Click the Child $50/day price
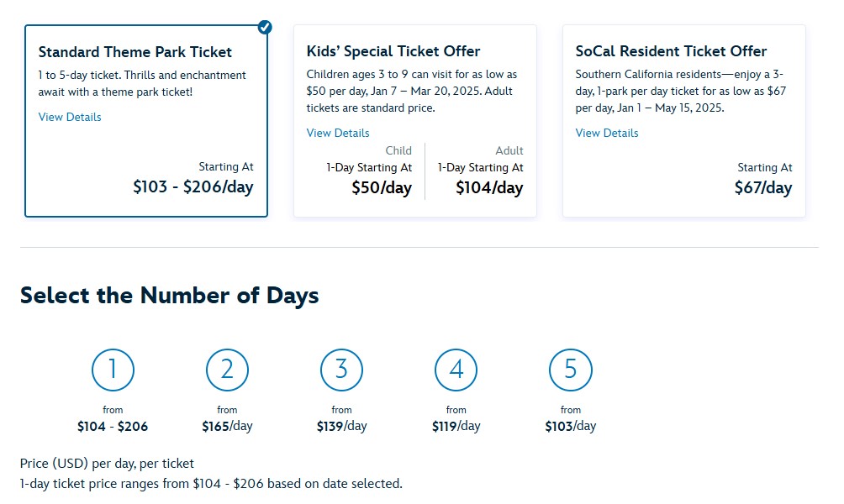Screen dimensions: 844x504 381,188
